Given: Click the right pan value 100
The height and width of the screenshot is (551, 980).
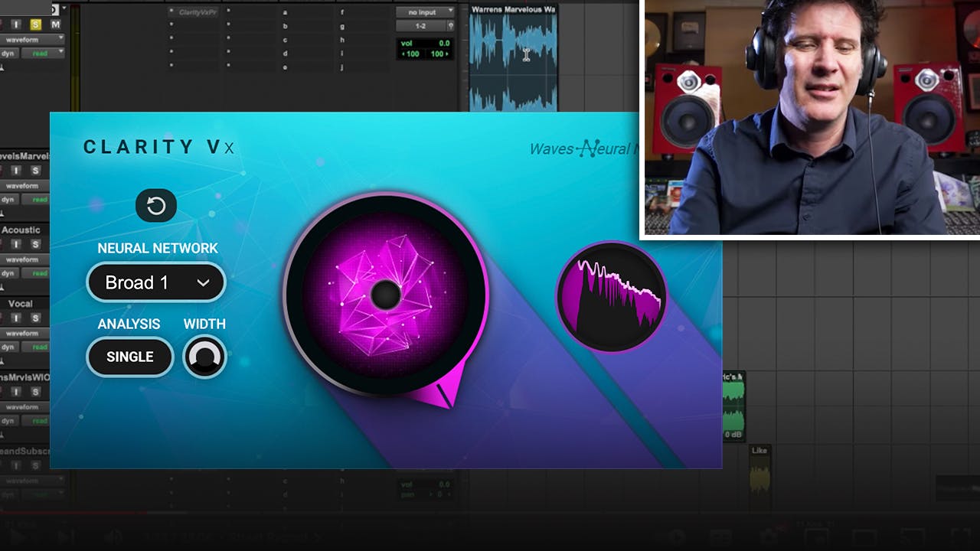Looking at the screenshot, I should [439, 54].
